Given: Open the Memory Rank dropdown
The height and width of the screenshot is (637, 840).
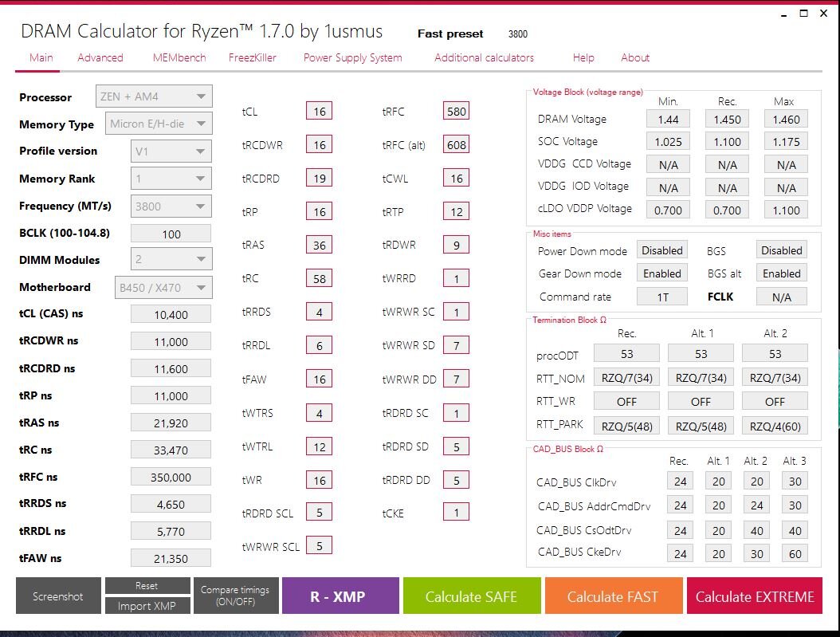Looking at the screenshot, I should click(x=171, y=179).
